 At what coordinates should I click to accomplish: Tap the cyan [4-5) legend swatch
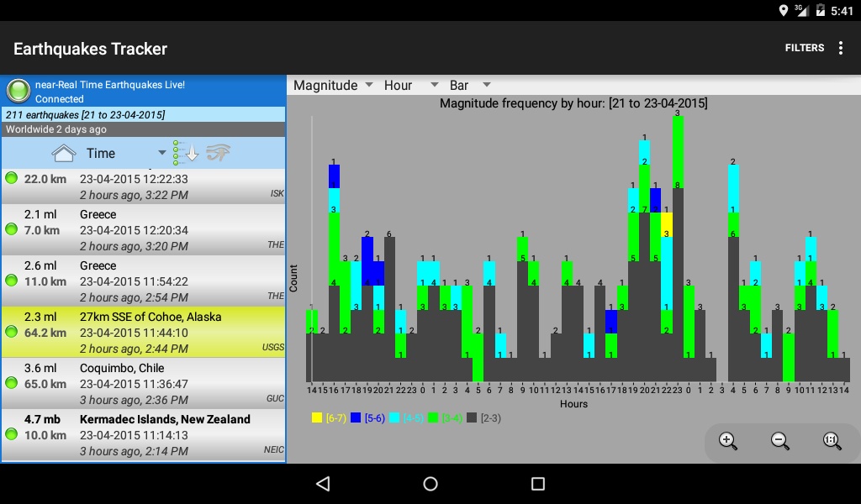pos(394,417)
